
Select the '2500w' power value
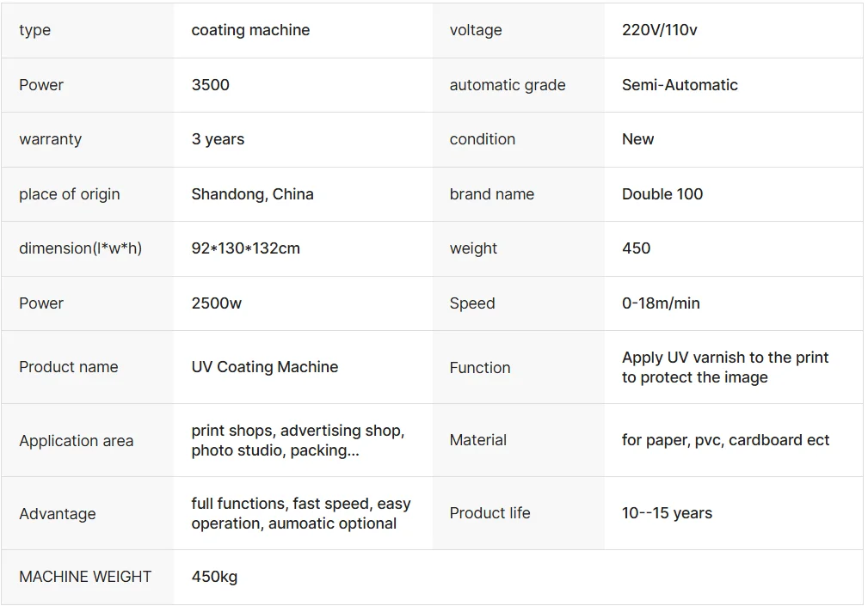coord(217,303)
